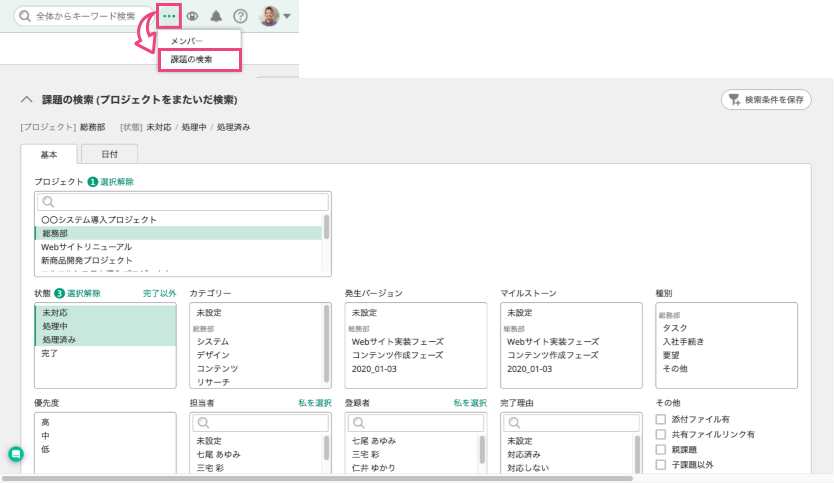Select 総務部 in the project list
This screenshot has width=834, height=483.
click(x=179, y=233)
